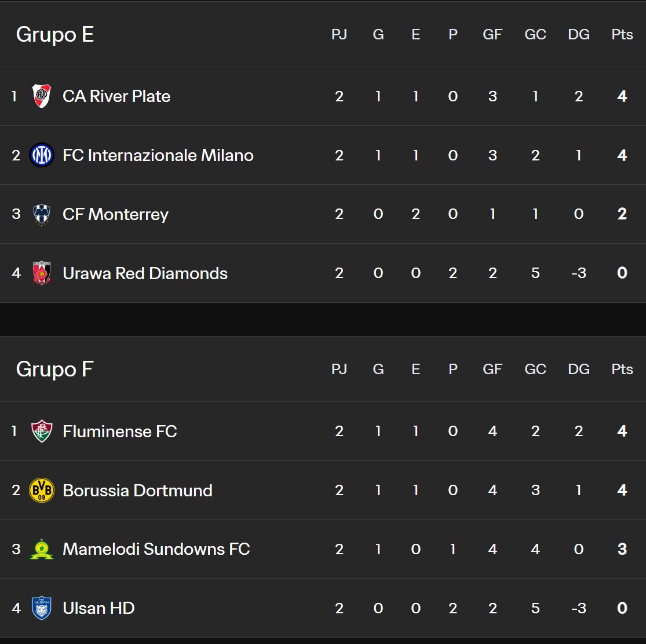This screenshot has height=644, width=646.
Task: Click the CF Monterrey crest icon
Action: 42,214
